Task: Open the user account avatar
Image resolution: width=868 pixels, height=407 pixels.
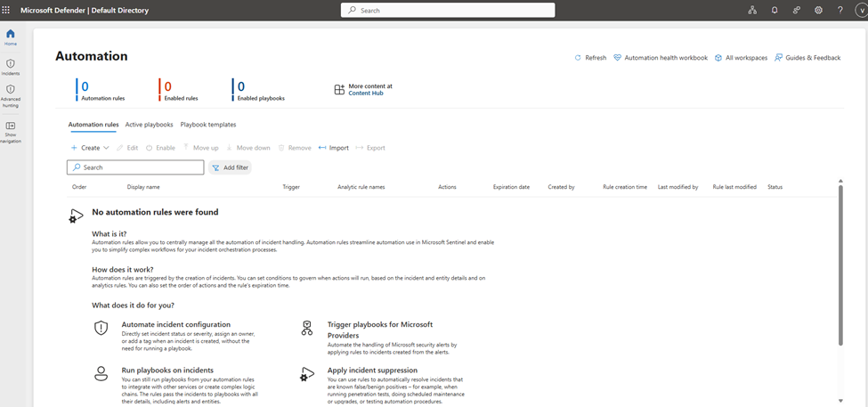Action: [x=862, y=10]
